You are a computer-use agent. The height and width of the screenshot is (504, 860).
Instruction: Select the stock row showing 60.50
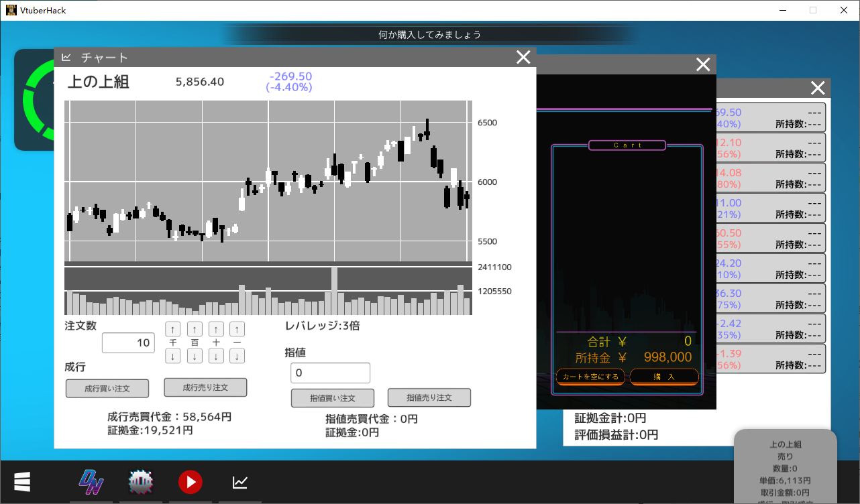click(x=770, y=239)
